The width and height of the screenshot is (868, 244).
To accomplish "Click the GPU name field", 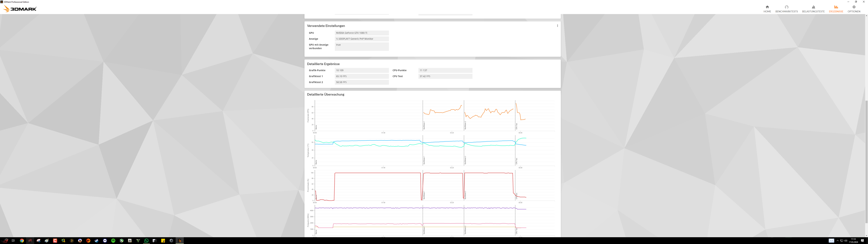I will 362,33.
